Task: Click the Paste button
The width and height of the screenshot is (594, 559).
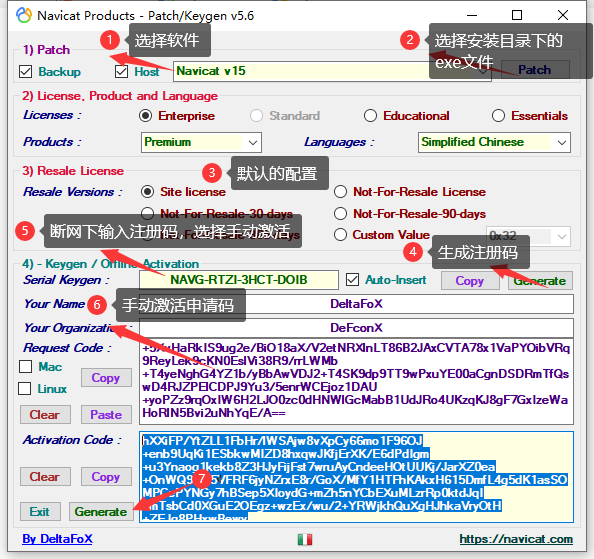Action: (x=106, y=414)
